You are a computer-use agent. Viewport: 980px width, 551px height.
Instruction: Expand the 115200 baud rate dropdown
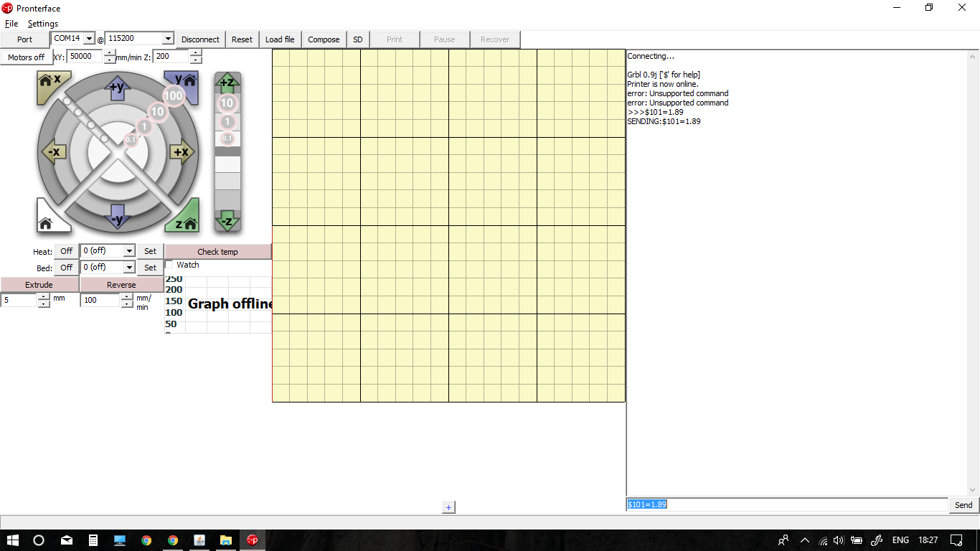click(168, 39)
